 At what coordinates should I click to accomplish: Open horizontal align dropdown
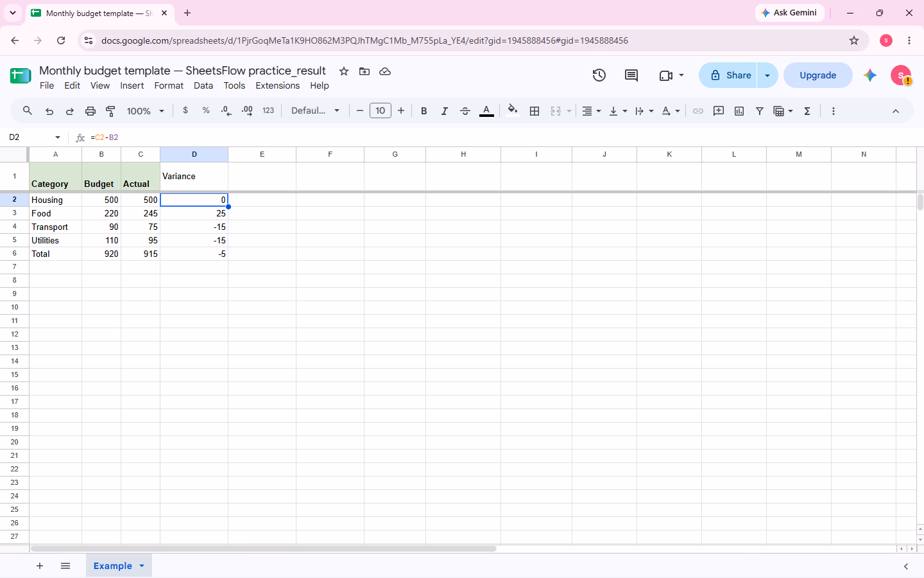(x=591, y=111)
